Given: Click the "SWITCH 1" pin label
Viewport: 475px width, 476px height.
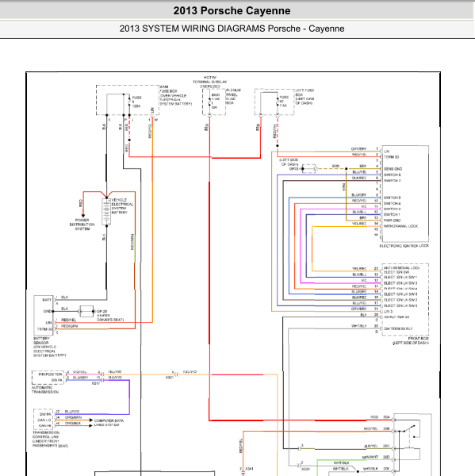Looking at the screenshot, I should click(392, 215).
